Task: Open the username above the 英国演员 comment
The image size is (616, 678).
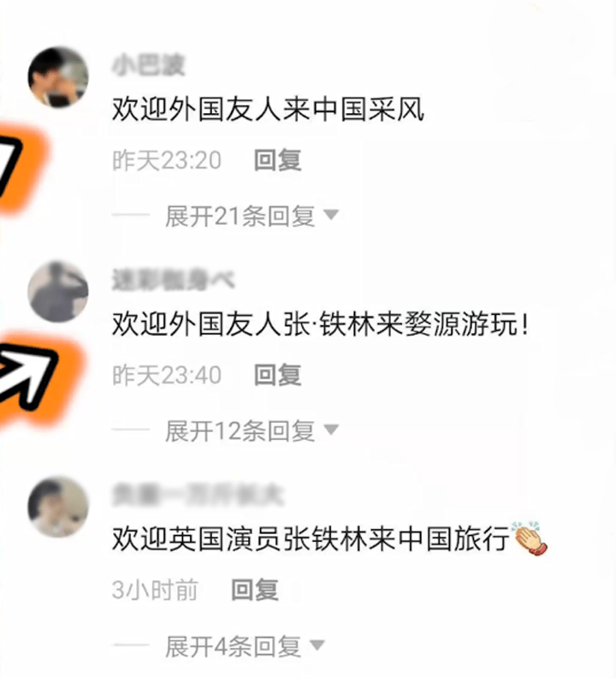Action: coord(198,495)
